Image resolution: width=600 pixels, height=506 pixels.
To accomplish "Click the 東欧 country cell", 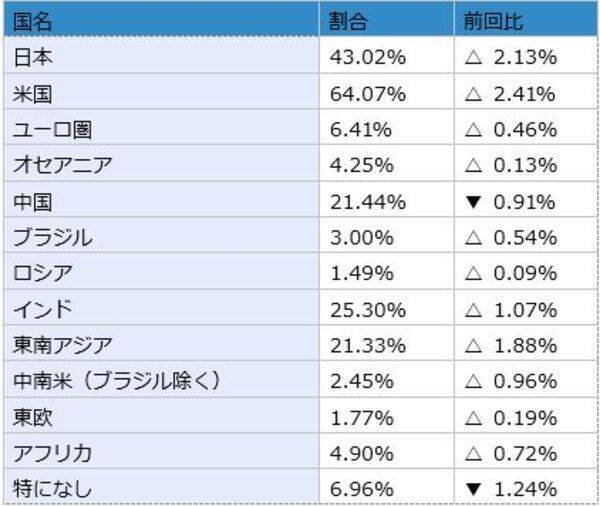I will [x=32, y=417].
